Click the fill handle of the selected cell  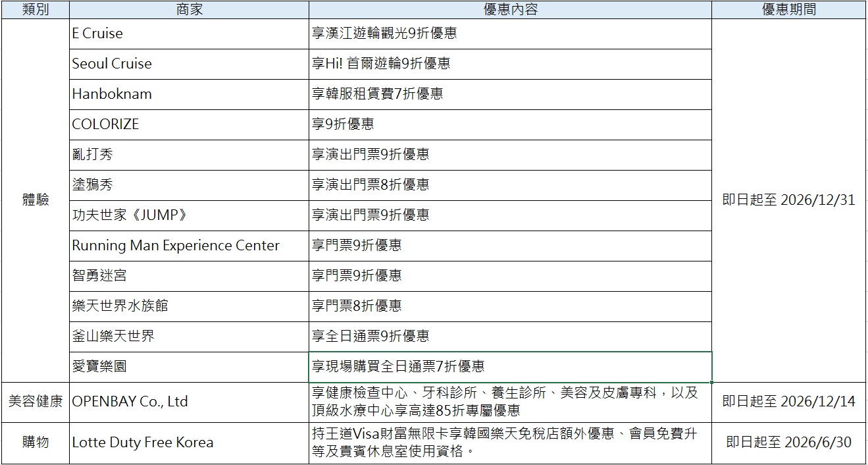click(x=712, y=382)
